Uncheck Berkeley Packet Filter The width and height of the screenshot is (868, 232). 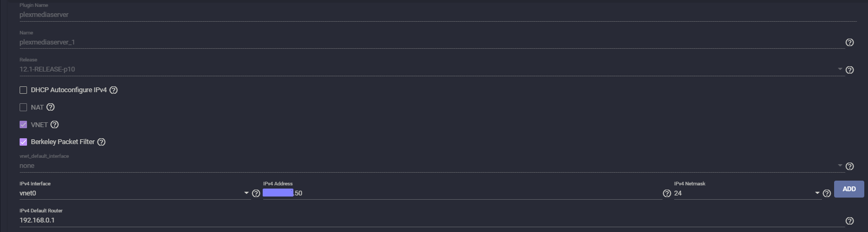pyautogui.click(x=23, y=142)
